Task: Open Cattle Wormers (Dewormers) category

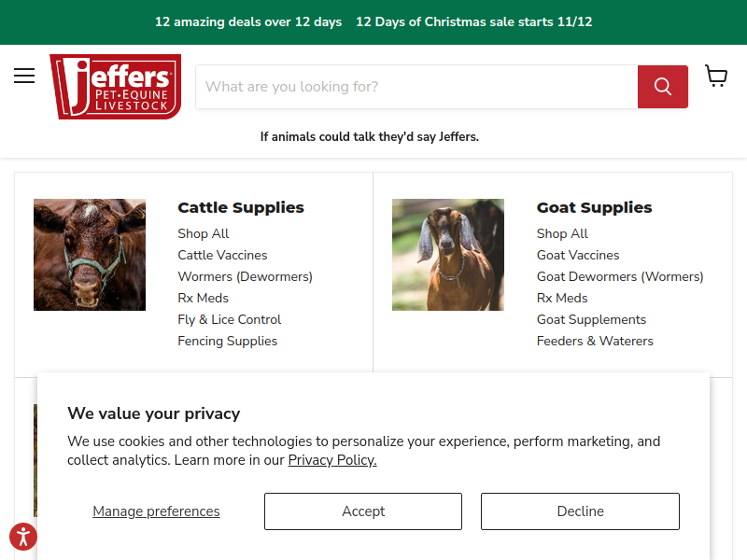Action: pyautogui.click(x=245, y=276)
